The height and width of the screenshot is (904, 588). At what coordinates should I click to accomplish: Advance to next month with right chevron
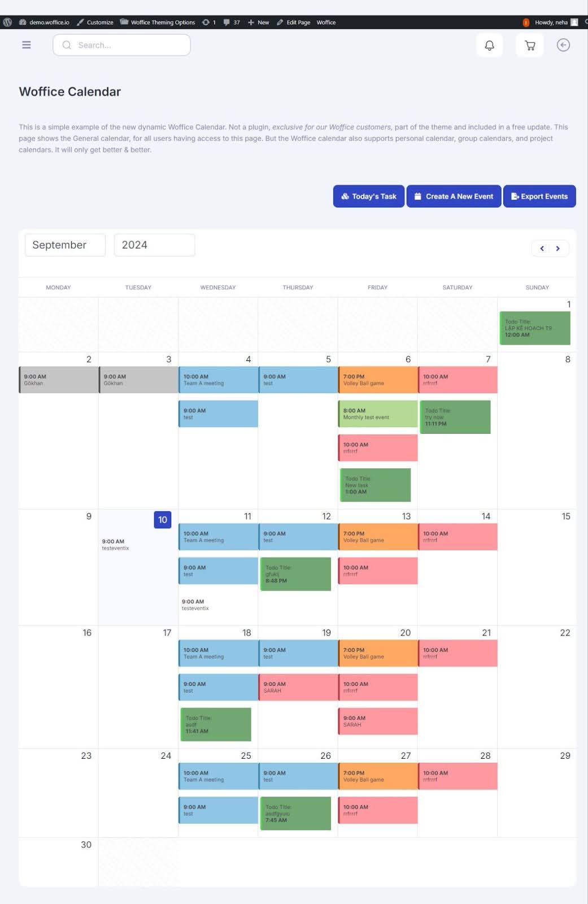tap(558, 249)
